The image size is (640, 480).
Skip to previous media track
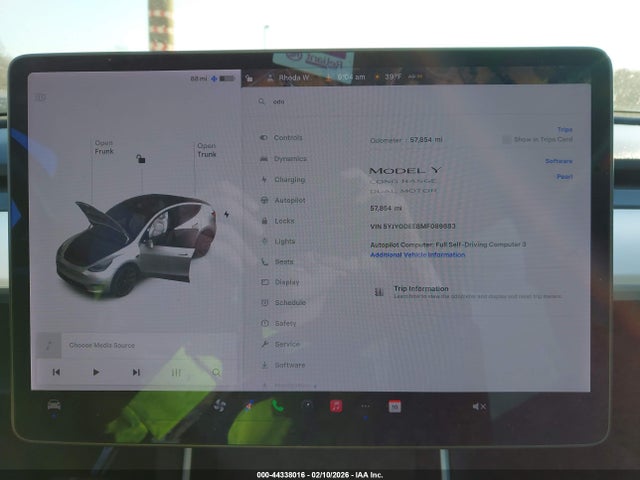[x=56, y=372]
